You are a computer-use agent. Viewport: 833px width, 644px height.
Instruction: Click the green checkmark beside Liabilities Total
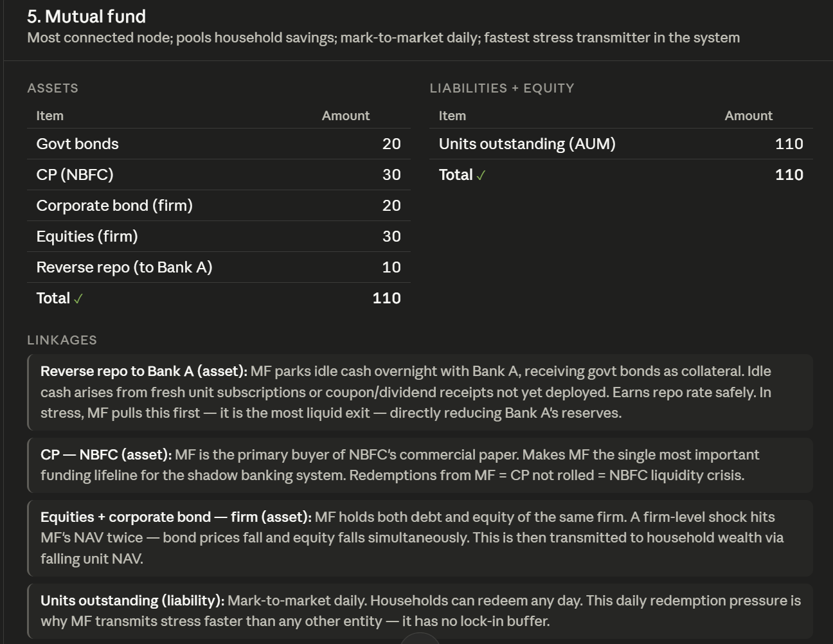481,175
